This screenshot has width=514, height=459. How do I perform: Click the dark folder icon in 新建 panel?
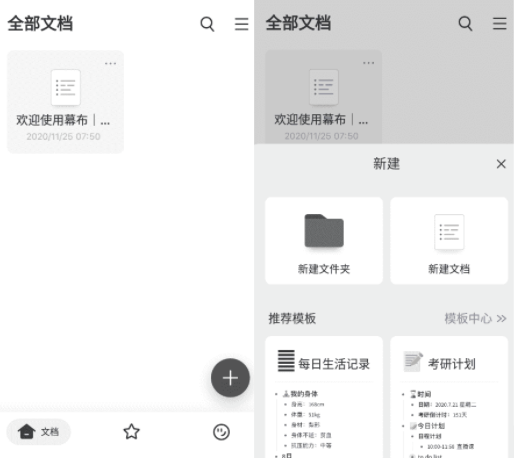click(324, 231)
